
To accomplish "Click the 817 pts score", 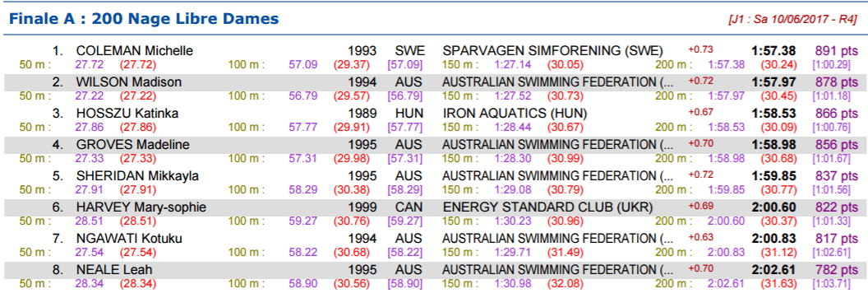I will pyautogui.click(x=837, y=239).
